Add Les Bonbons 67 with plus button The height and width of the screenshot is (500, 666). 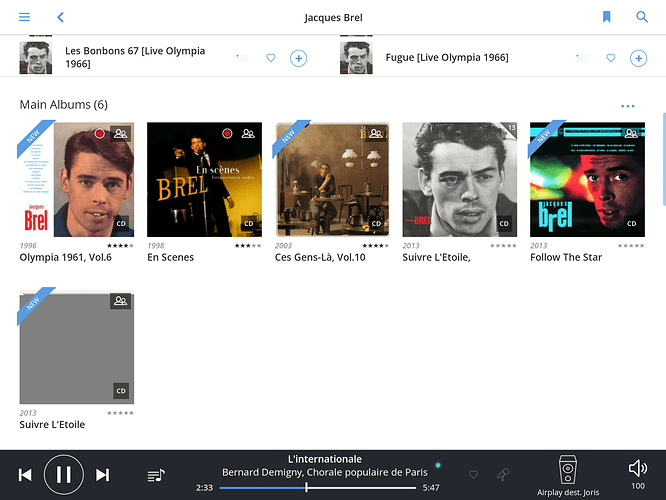(x=299, y=58)
